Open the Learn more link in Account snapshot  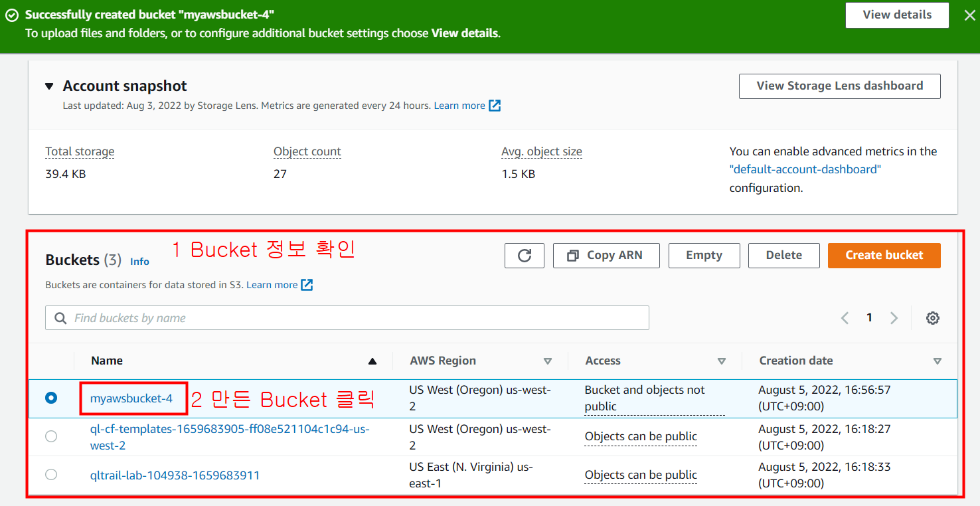[459, 106]
